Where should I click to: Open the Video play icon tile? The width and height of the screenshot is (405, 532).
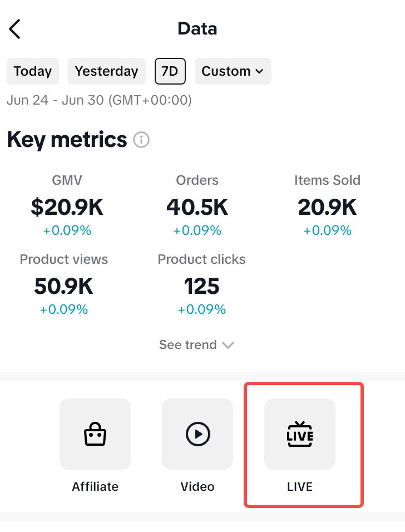(197, 434)
